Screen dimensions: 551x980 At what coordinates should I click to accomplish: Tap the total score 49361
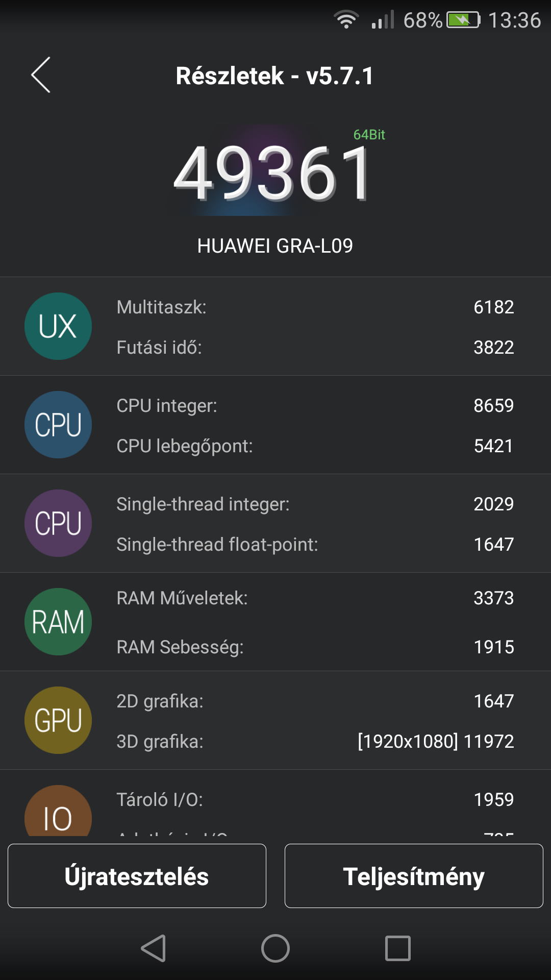tap(272, 174)
